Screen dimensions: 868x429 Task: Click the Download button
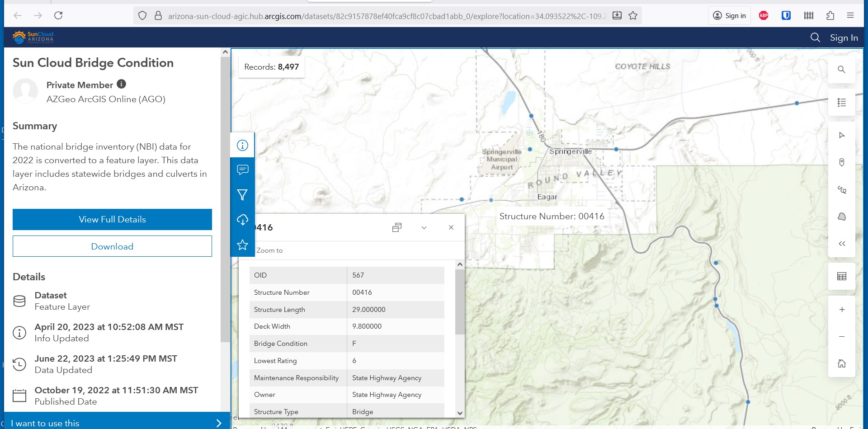[112, 246]
